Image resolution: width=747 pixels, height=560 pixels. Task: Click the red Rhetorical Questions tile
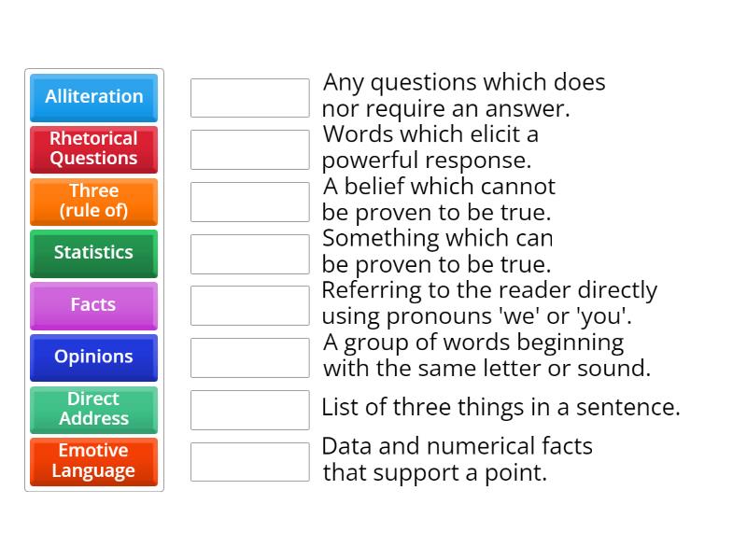(93, 148)
